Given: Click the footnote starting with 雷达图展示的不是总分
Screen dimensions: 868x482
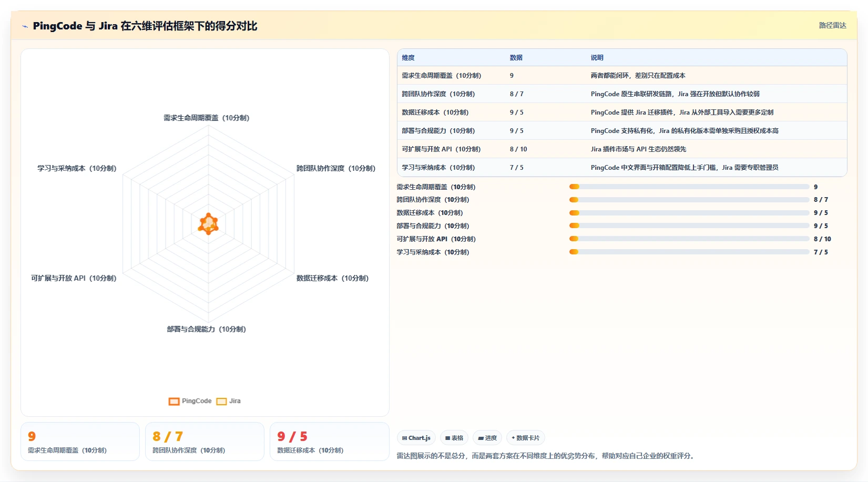Looking at the screenshot, I should click(x=547, y=456).
